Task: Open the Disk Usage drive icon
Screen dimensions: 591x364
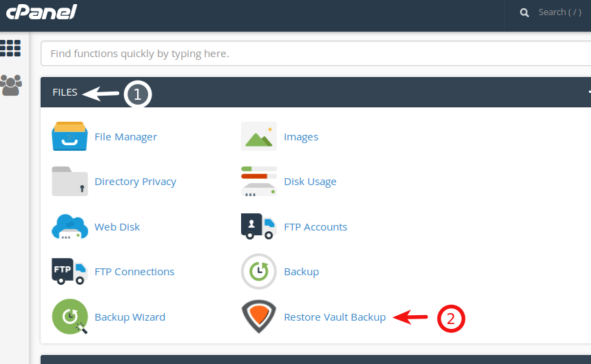Action: [x=259, y=182]
